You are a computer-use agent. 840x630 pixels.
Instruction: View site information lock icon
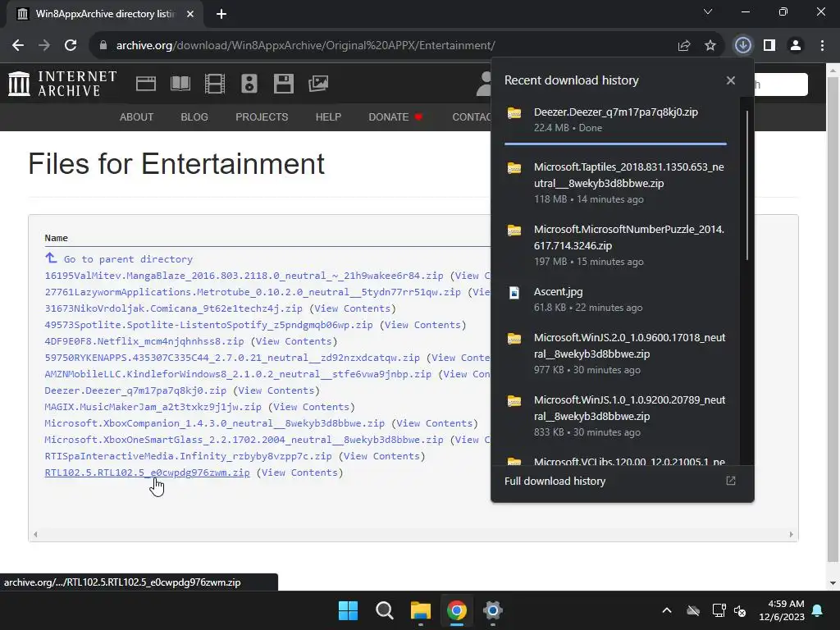103,46
